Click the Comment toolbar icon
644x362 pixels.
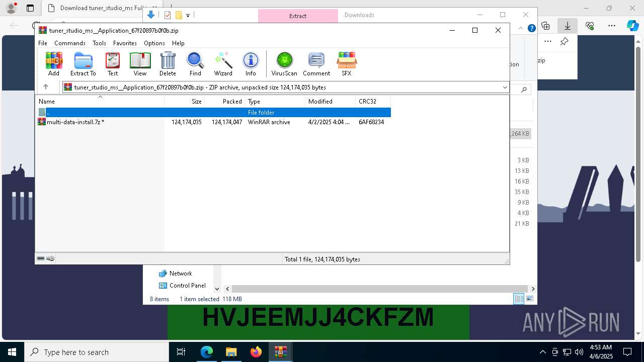pyautogui.click(x=316, y=64)
